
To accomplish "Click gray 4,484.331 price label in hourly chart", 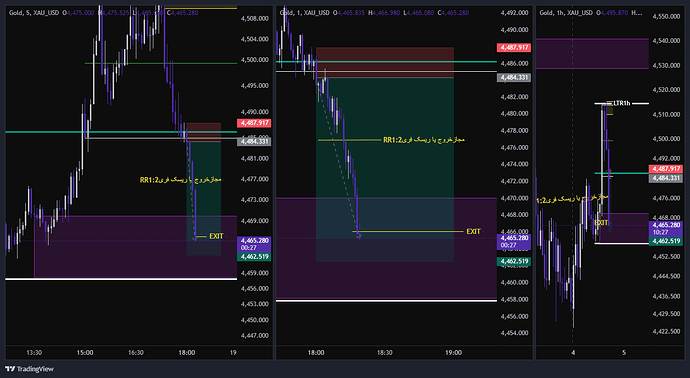I will click(x=666, y=178).
